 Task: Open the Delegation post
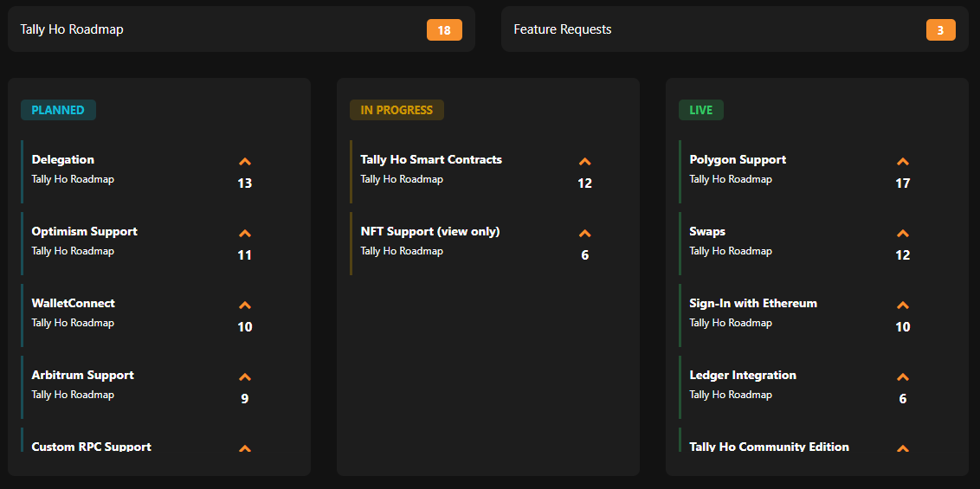coord(63,160)
